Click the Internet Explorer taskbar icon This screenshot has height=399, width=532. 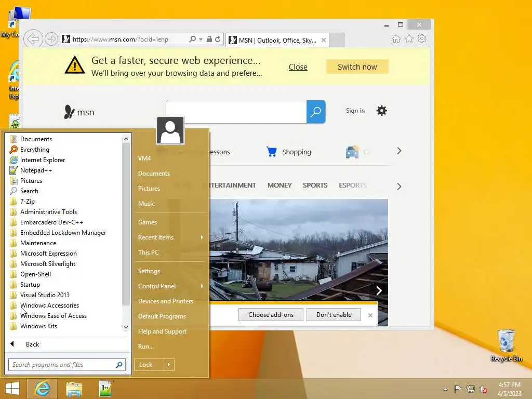(42, 389)
